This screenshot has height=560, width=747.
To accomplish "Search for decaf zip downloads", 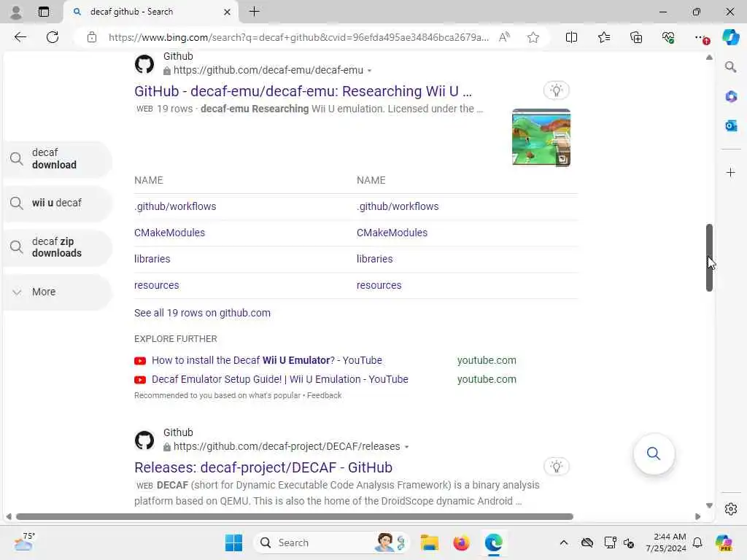I will pos(57,247).
